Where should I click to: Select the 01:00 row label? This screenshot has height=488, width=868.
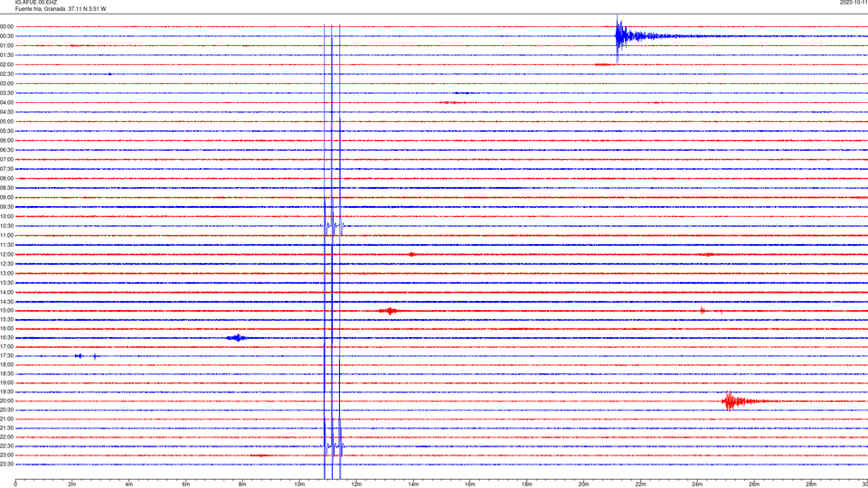6,45
